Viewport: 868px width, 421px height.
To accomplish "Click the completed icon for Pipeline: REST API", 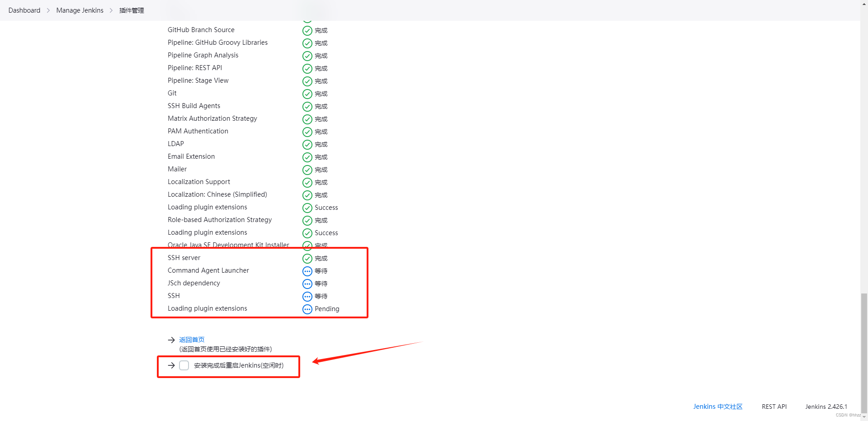I will pos(307,69).
